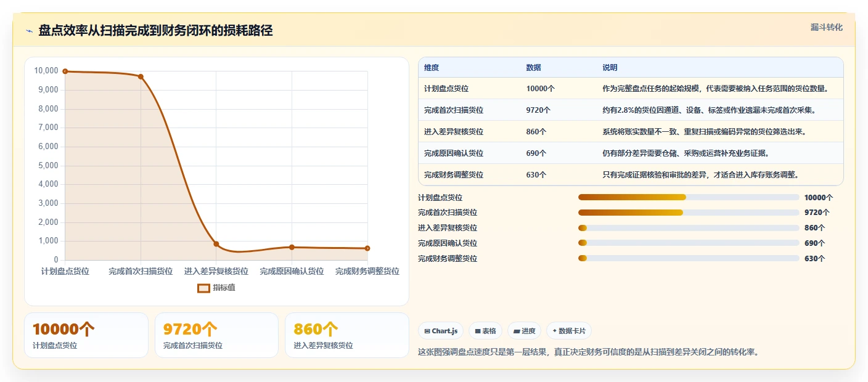868x382 pixels.
Task: Click the 进入差异复核货位 progress bar
Action: click(689, 228)
